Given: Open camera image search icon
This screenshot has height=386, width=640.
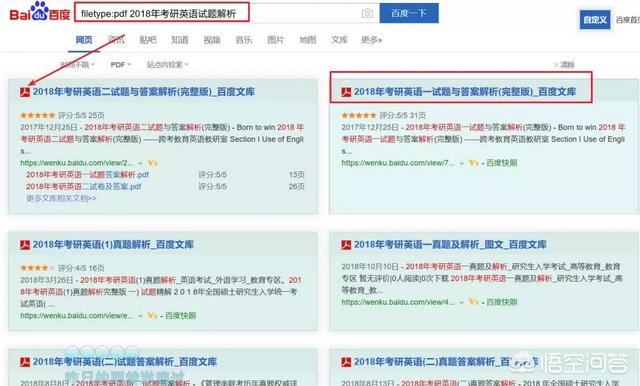Looking at the screenshot, I should [x=367, y=13].
